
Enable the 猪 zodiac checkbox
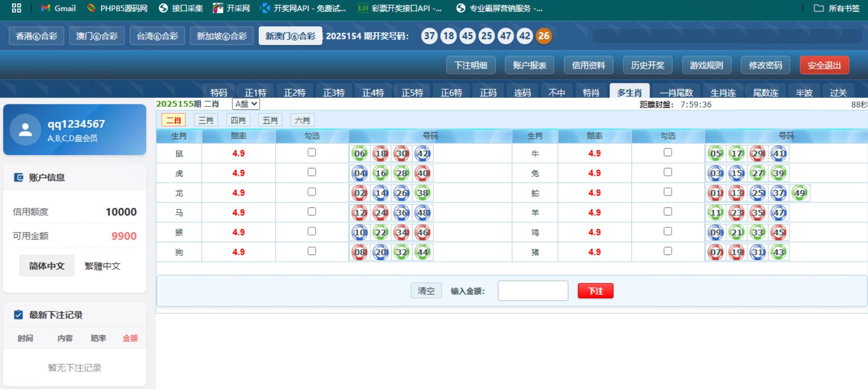[668, 251]
